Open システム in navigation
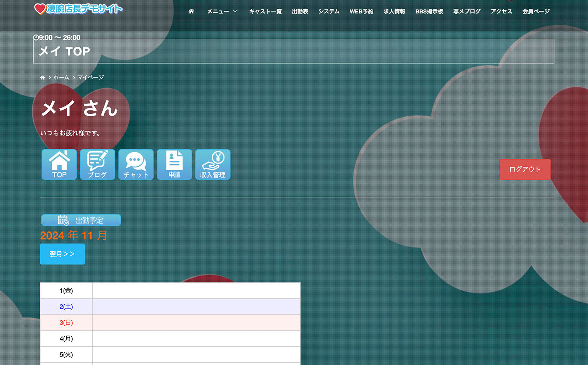The image size is (588, 365). point(329,11)
